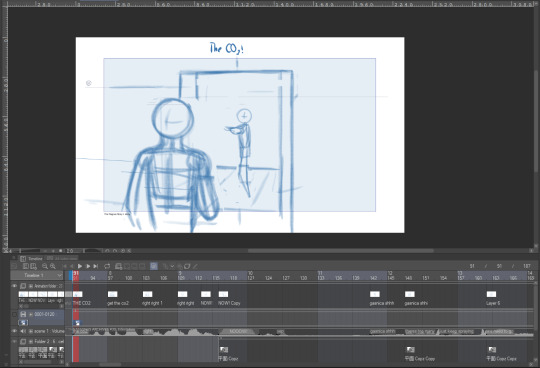Select the 'get the co2' cel thumbnail

coord(113,294)
